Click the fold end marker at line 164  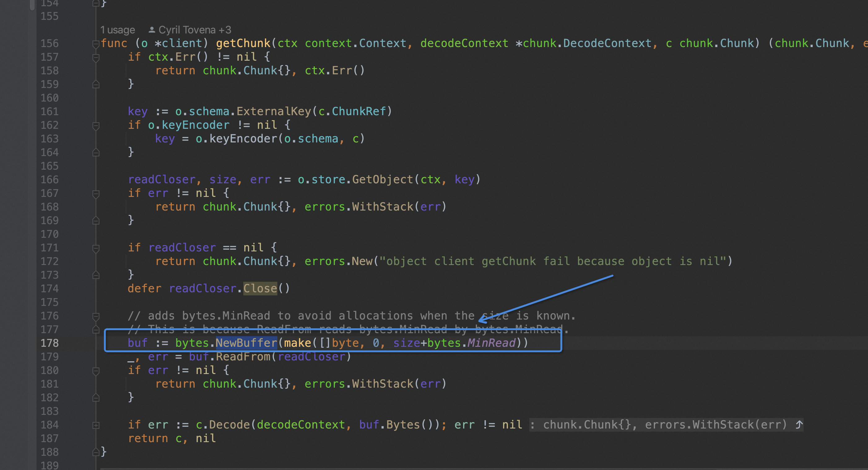tap(96, 152)
